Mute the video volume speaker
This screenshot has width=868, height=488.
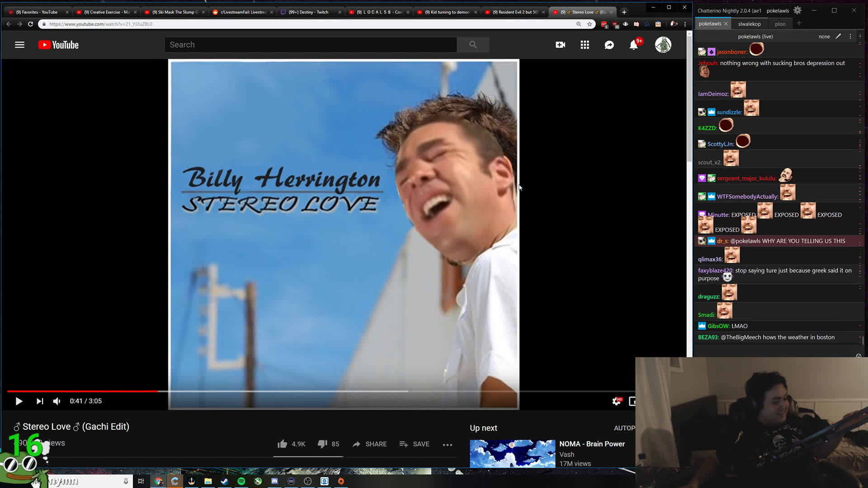[x=57, y=401]
